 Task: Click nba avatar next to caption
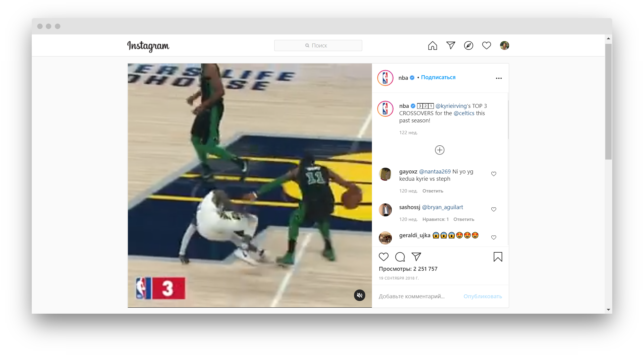click(385, 109)
